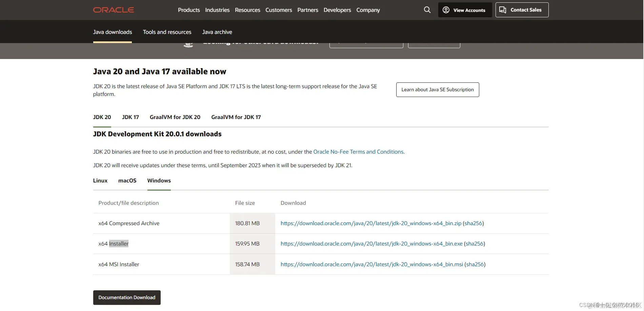Download the windows-x64_bin.zip archive link
Viewport: 644px width, 311px height.
coord(371,223)
